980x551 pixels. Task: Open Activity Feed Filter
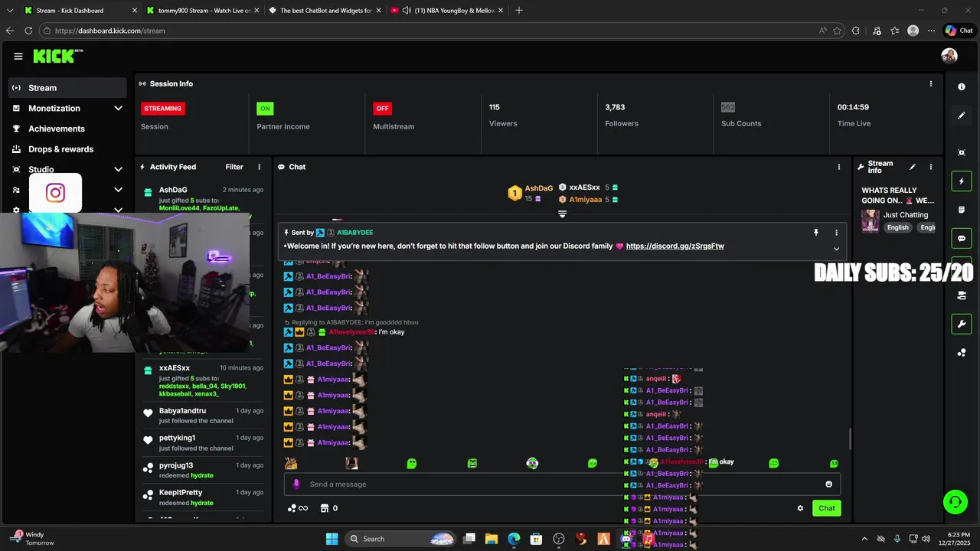(234, 167)
